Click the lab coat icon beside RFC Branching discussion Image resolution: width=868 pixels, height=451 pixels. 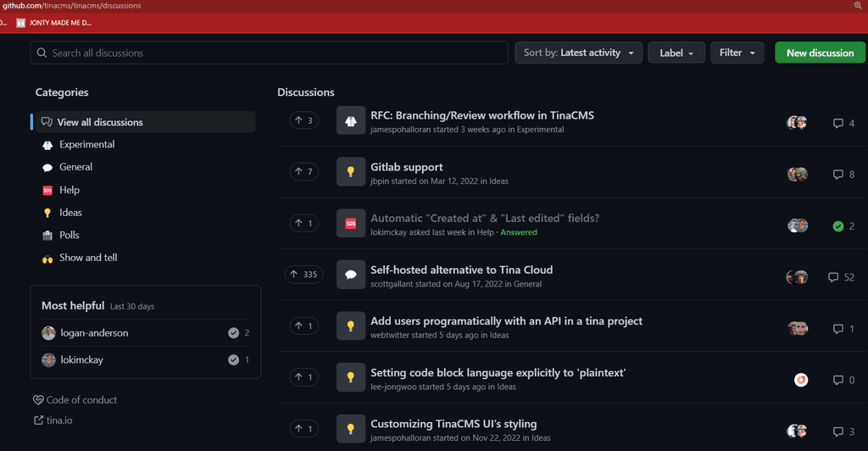tap(350, 121)
